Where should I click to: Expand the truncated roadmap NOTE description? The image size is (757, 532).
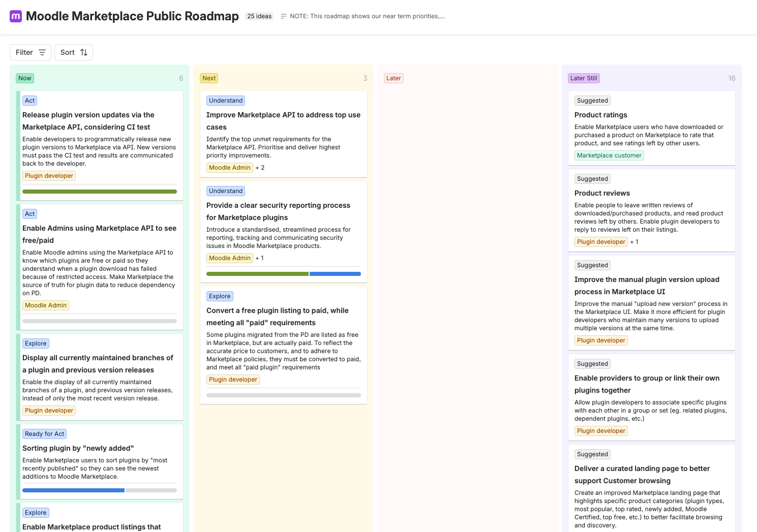click(x=367, y=16)
